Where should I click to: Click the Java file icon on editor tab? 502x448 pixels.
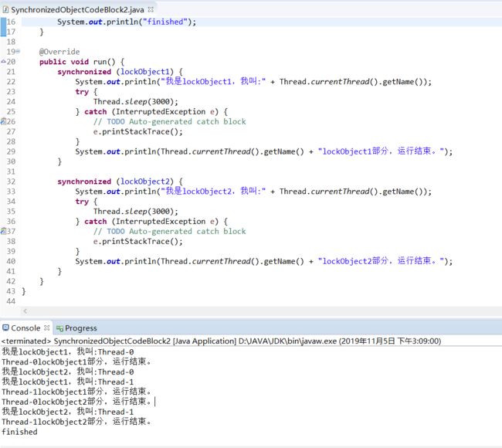click(x=5, y=9)
